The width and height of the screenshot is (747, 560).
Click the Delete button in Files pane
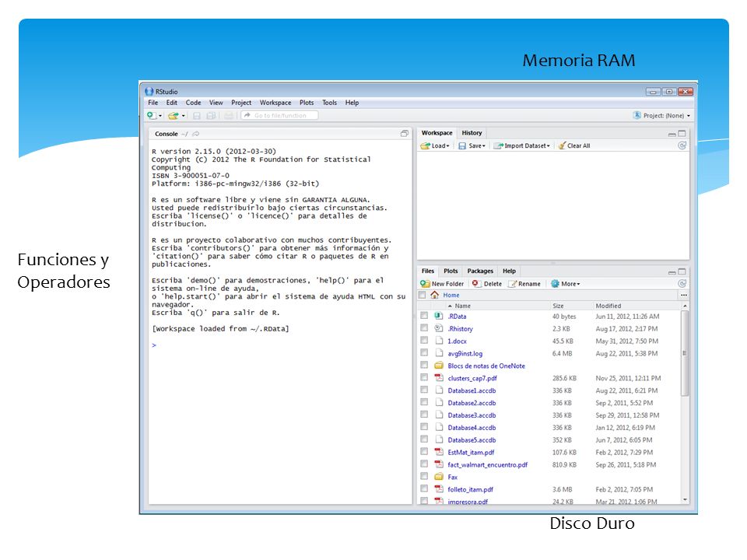click(487, 284)
